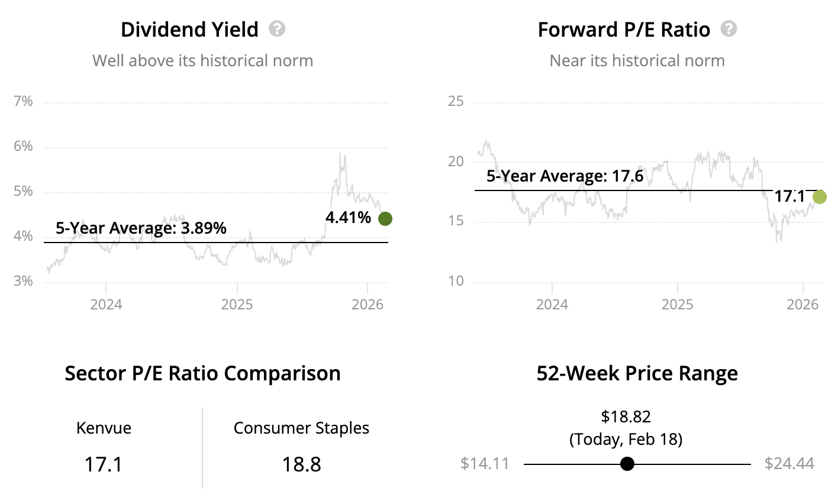Screen dimensions: 838x504
Task: Click the $14.11 52-week low value
Action: 485,463
